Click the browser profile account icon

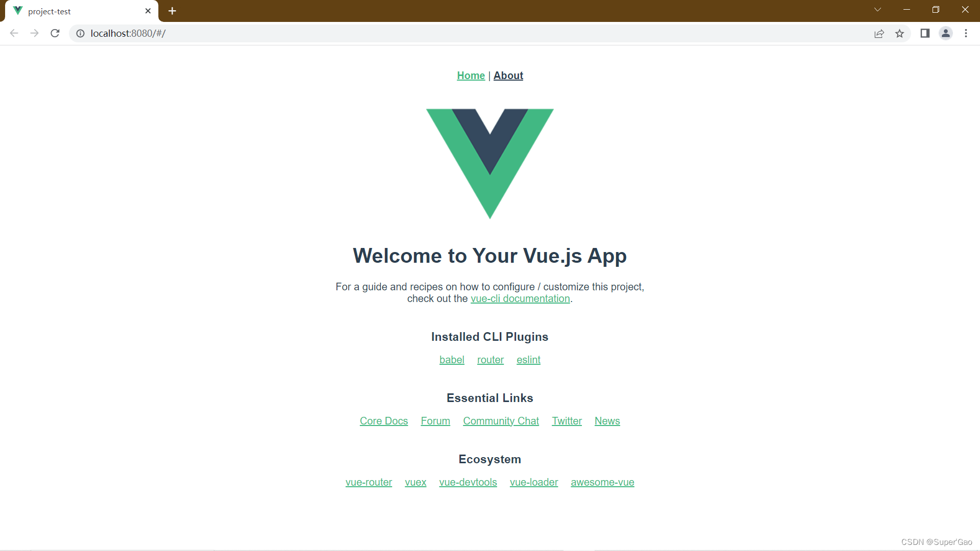click(946, 33)
